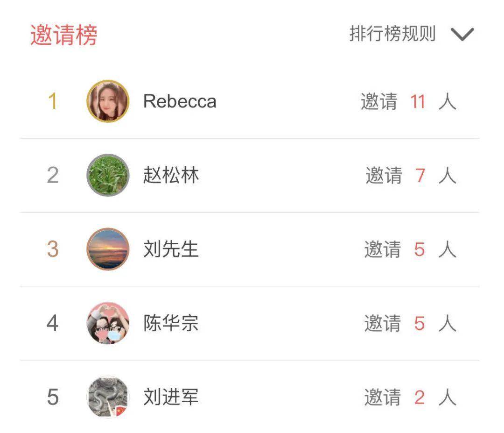504x433 pixels.
Task: Click the gold rank number 1
Action: [53, 101]
